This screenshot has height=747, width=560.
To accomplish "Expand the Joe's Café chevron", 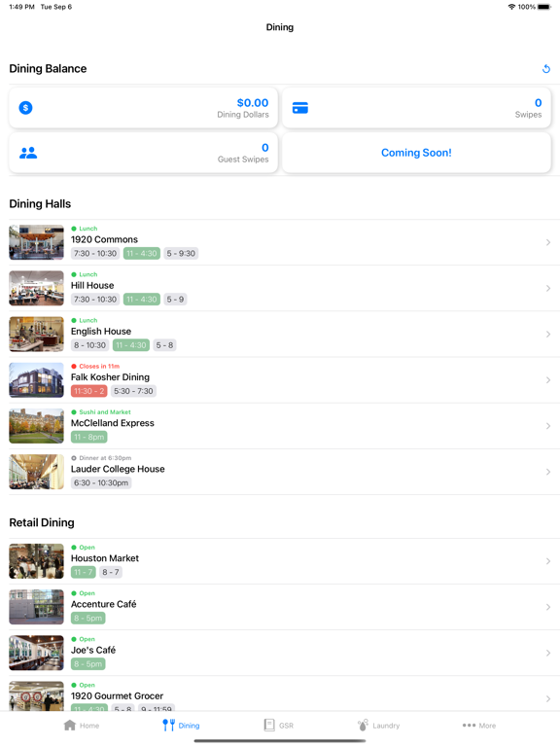I will (548, 653).
